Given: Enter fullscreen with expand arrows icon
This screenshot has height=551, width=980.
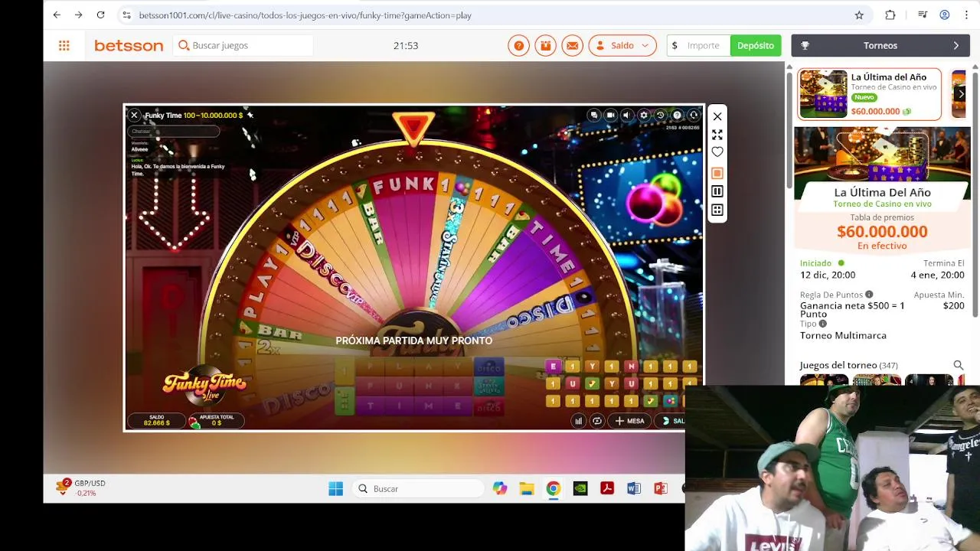Looking at the screenshot, I should 717,135.
